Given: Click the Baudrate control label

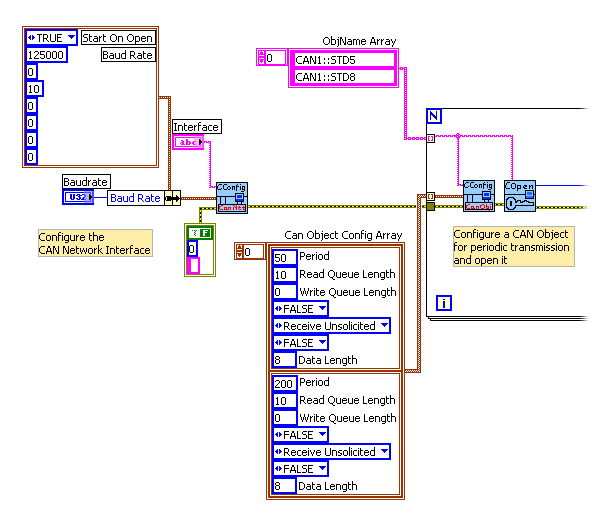Looking at the screenshot, I should pos(86,182).
